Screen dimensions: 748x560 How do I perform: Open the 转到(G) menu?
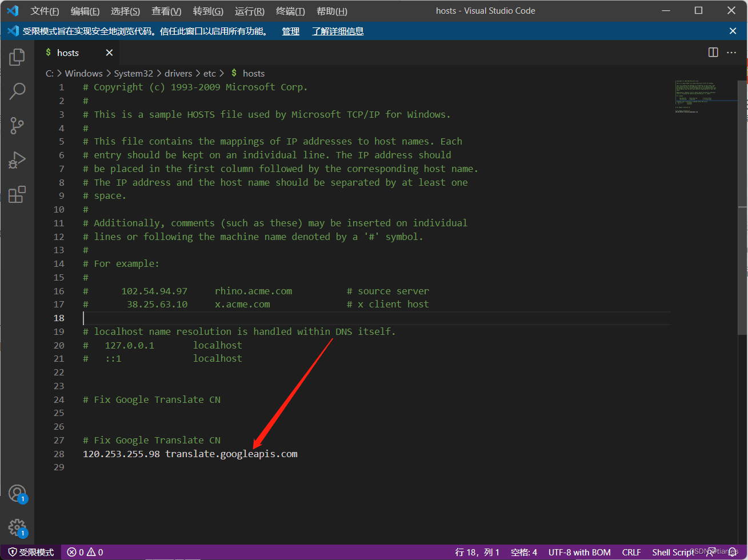pyautogui.click(x=208, y=11)
